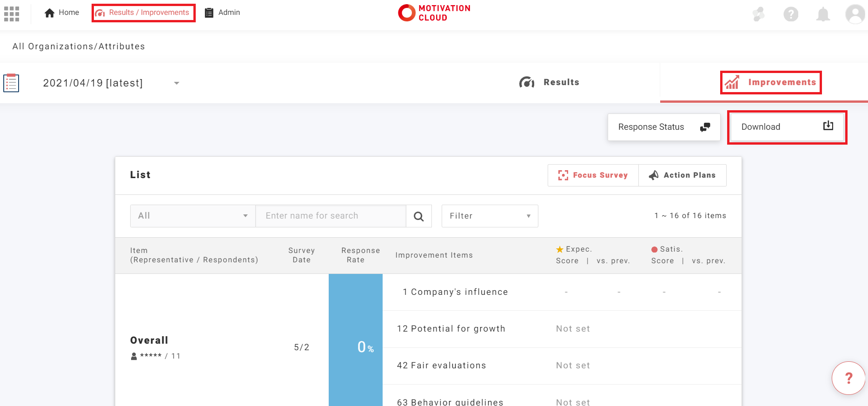Open the All category dropdown
This screenshot has width=868, height=406.
(192, 216)
